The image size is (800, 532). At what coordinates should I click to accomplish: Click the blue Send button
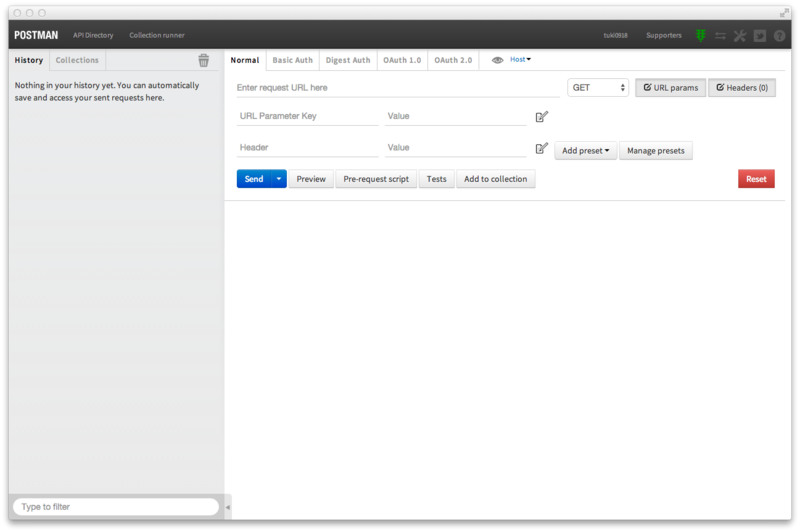tap(254, 179)
